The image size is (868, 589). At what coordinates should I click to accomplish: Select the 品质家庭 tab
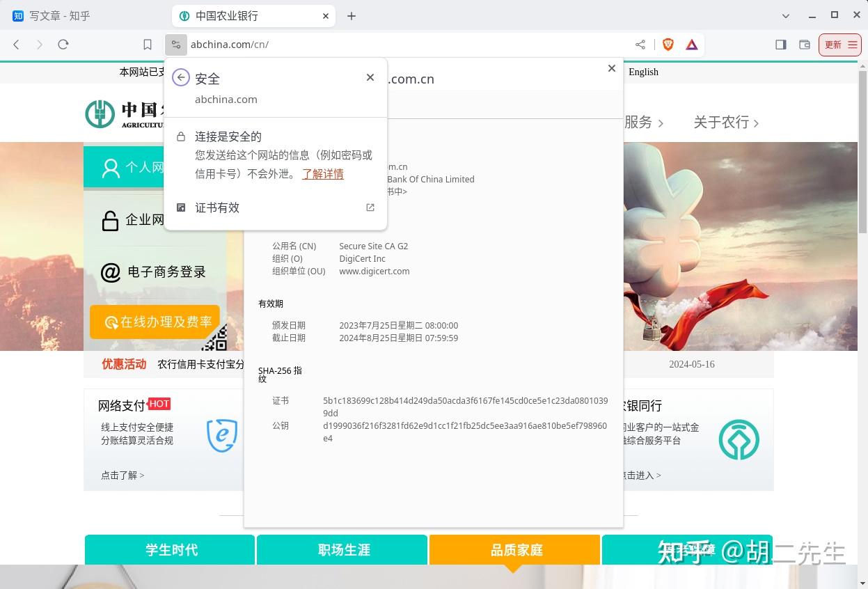[515, 550]
